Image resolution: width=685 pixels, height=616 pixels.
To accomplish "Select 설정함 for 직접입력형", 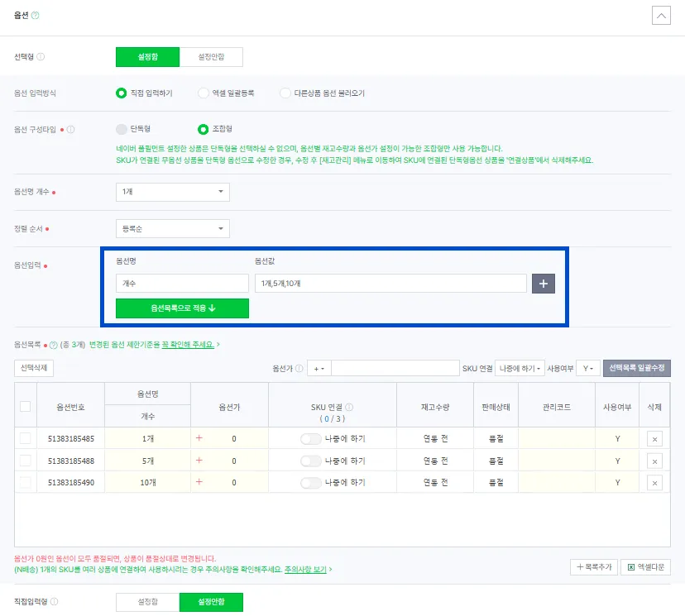I will 147,602.
